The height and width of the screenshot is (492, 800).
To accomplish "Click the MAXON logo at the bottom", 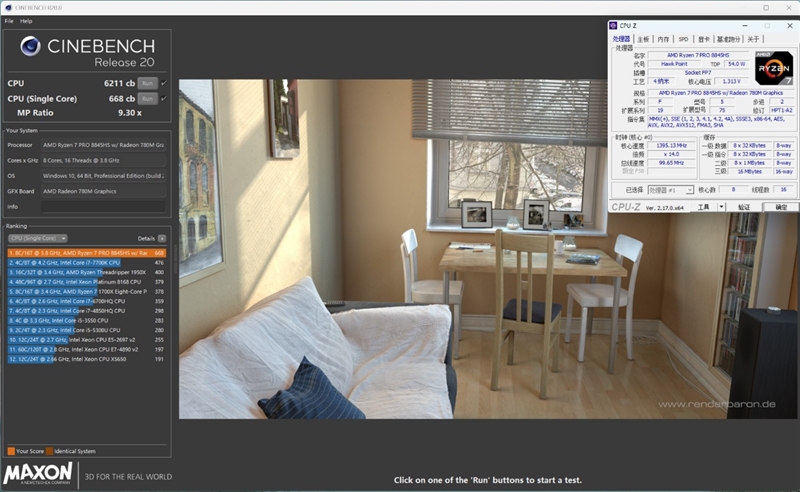I will click(x=38, y=473).
